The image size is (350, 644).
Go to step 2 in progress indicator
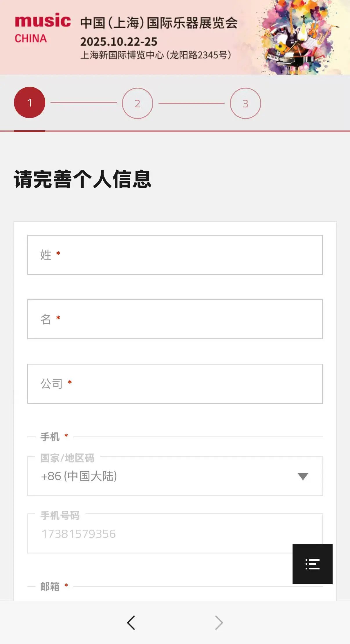coord(138,103)
